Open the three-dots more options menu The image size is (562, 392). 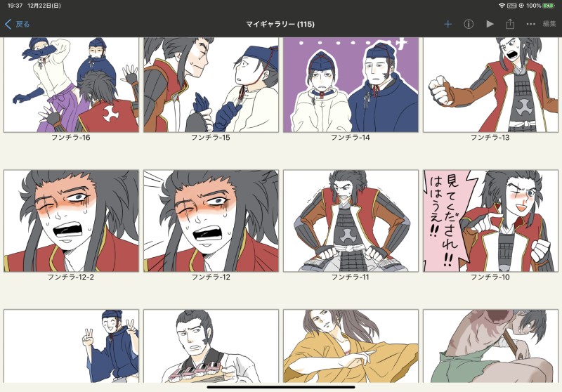click(x=530, y=24)
